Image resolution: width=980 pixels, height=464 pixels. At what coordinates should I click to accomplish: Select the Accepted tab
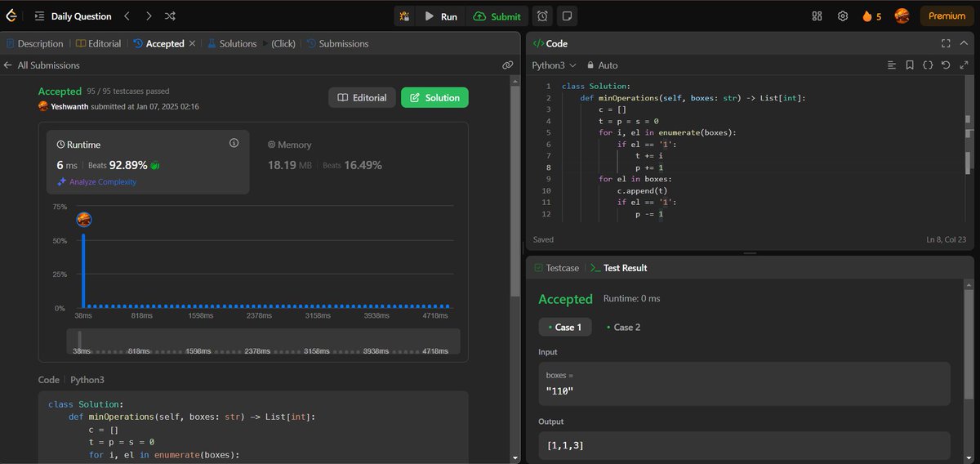[159, 43]
